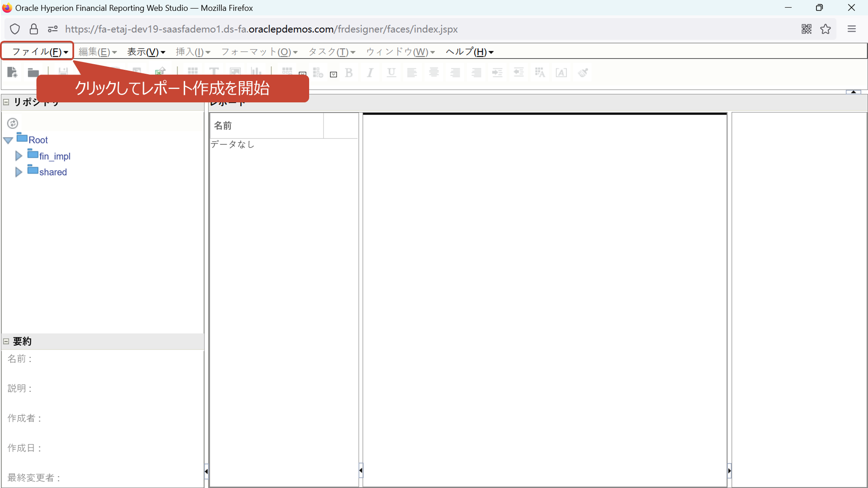Click the Firefox bookmark star icon
Screen dimensions: 868x488
826,29
